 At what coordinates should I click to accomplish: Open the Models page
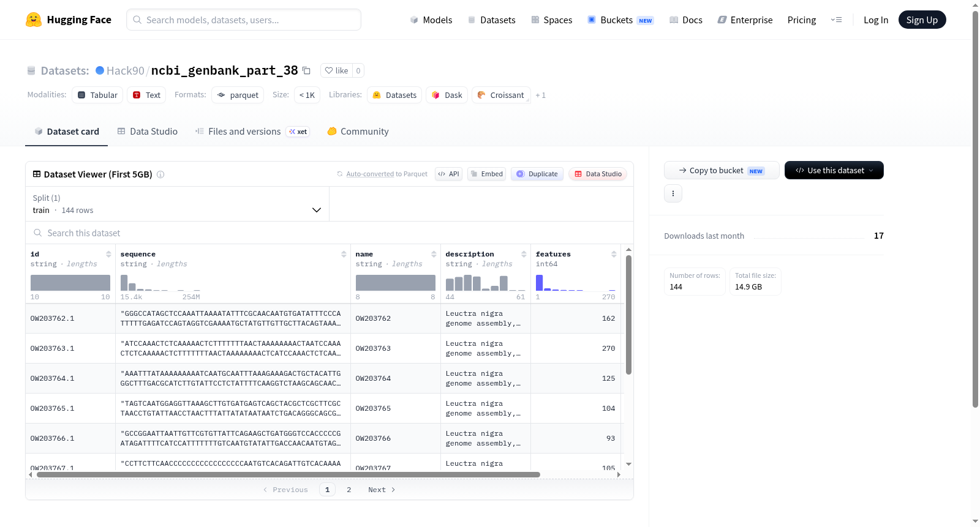431,20
